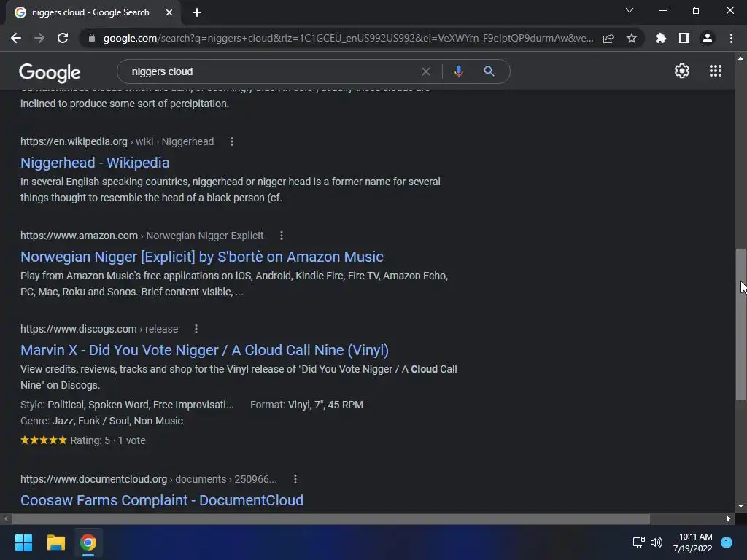The height and width of the screenshot is (560, 747).
Task: Click the "inclined to produce some sort of percipitation" text
Action: coord(125,104)
